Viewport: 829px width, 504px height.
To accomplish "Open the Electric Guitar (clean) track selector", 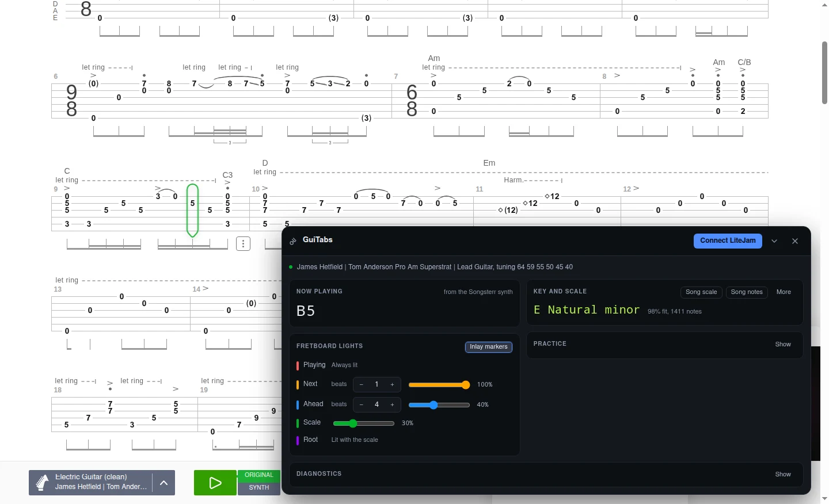I will (x=101, y=482).
